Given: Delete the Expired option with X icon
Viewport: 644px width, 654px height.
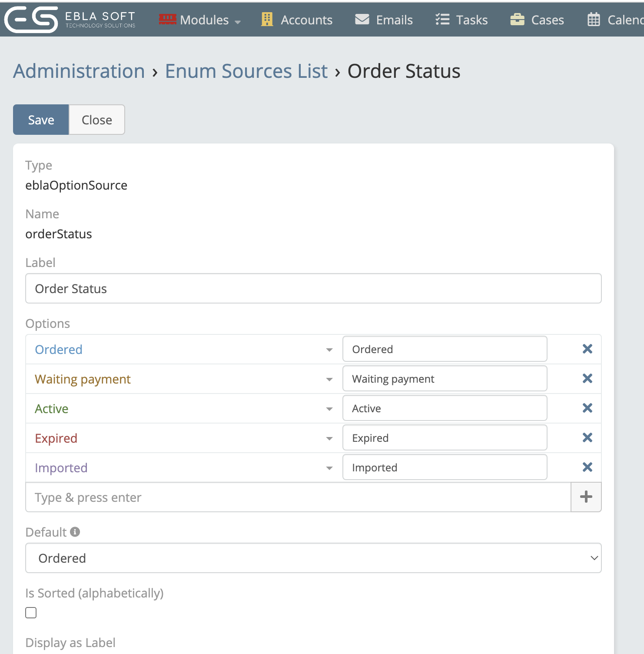Looking at the screenshot, I should pos(587,438).
